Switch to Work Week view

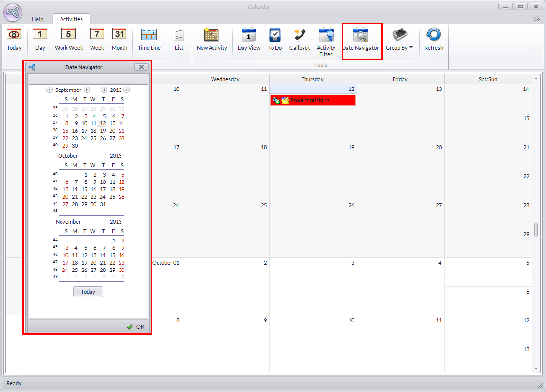coord(68,39)
